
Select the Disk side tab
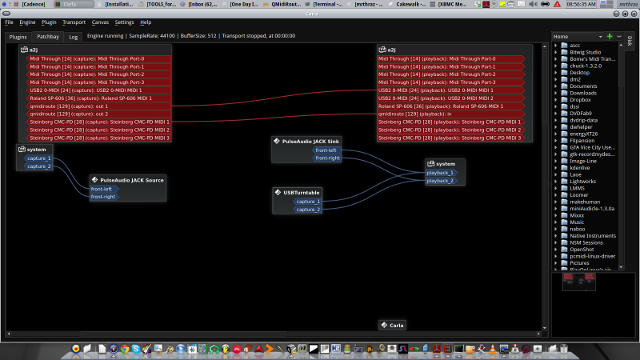tap(630, 40)
